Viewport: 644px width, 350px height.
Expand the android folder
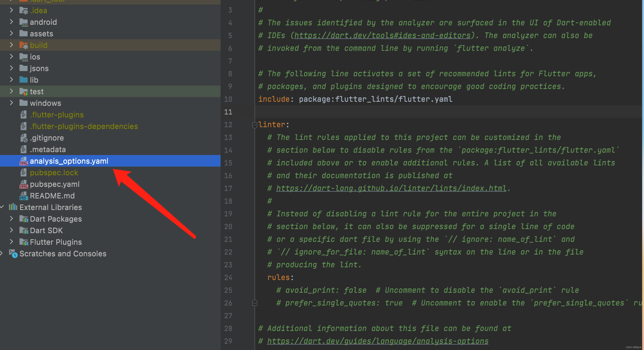11,22
